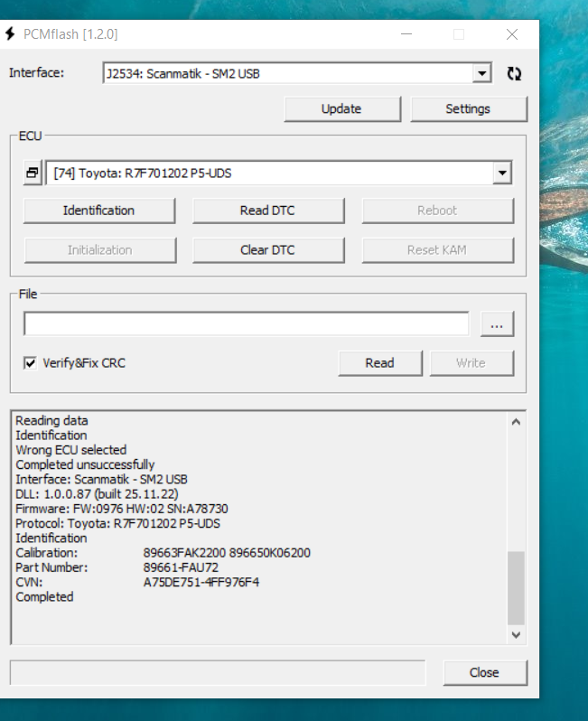Click the log line 'Firmware: FW:0976 HW:02 SN:A78730'
The height and width of the screenshot is (721, 588).
click(122, 509)
